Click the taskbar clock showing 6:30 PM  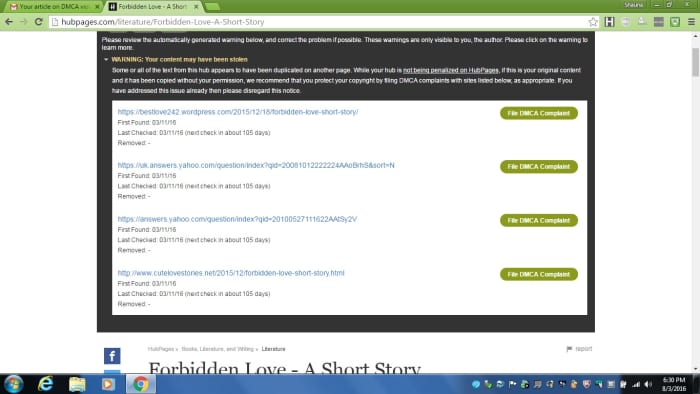pyautogui.click(x=674, y=384)
